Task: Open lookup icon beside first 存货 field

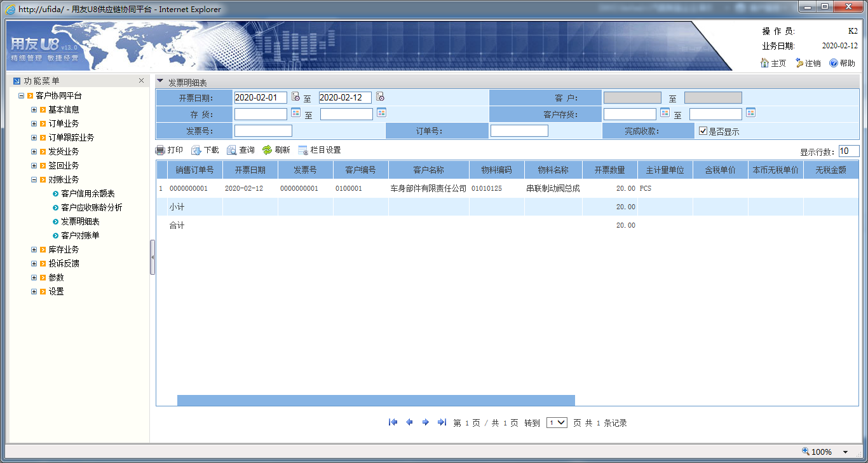Action: coord(295,113)
